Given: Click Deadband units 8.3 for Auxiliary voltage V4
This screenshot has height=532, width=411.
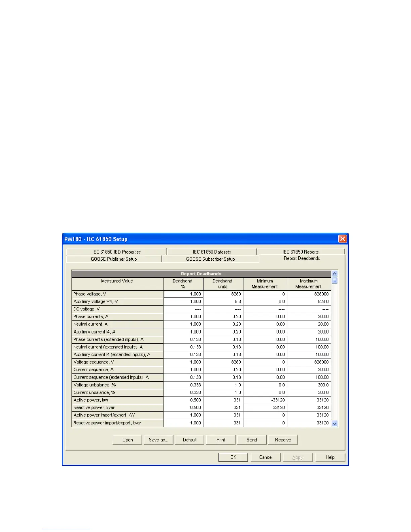Looking at the screenshot, I should coord(223,302).
